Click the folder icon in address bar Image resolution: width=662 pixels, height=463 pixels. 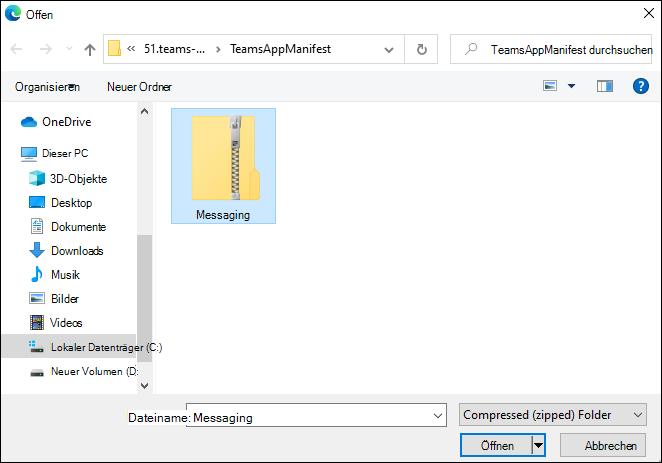(x=114, y=49)
